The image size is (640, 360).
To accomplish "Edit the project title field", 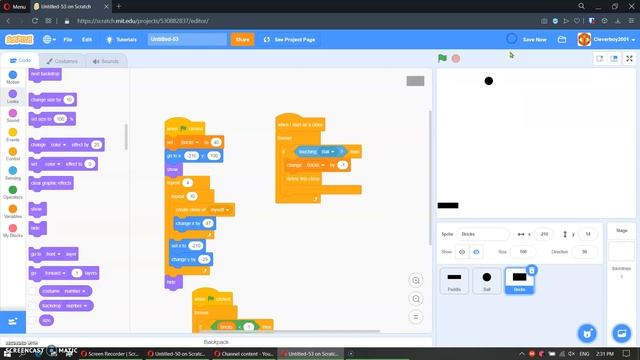I will pyautogui.click(x=187, y=39).
